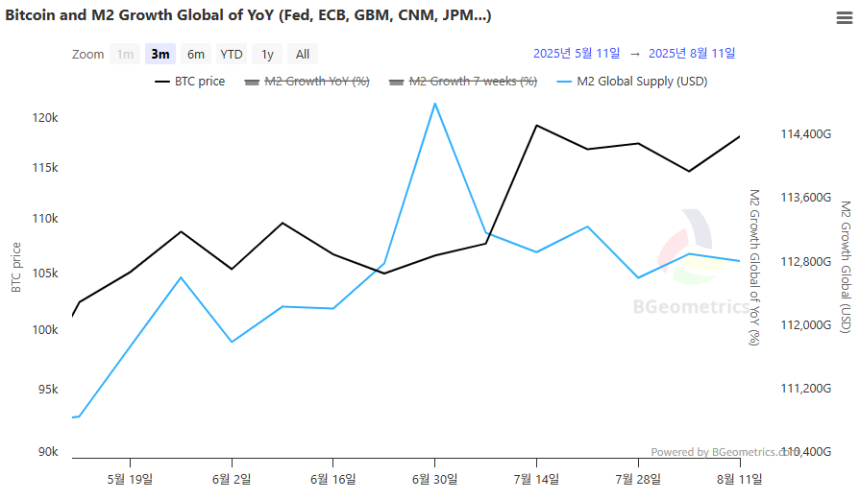Open the chart hamburger context menu
860x500 pixels.
click(844, 18)
